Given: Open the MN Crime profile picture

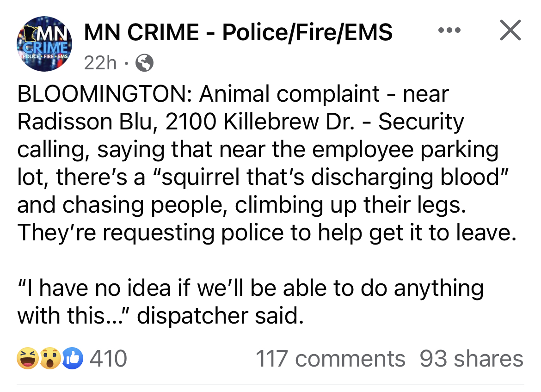Looking at the screenshot, I should pyautogui.click(x=44, y=44).
